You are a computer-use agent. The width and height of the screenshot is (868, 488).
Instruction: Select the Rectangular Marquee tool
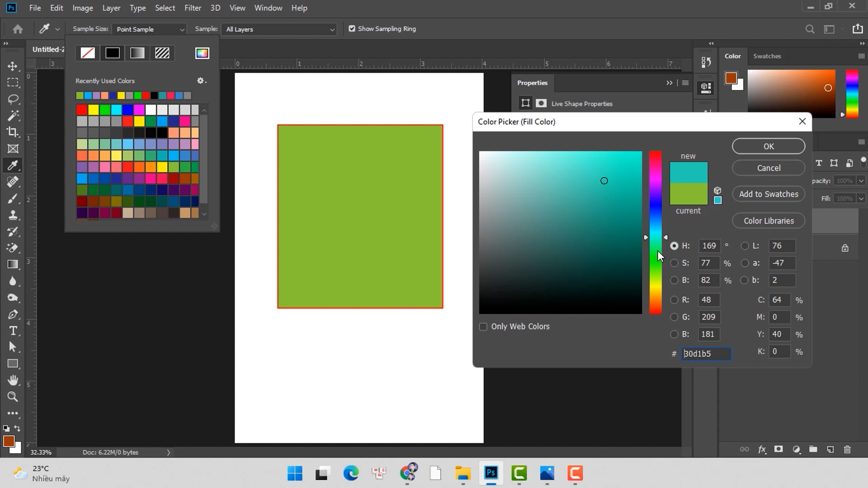[x=13, y=83]
